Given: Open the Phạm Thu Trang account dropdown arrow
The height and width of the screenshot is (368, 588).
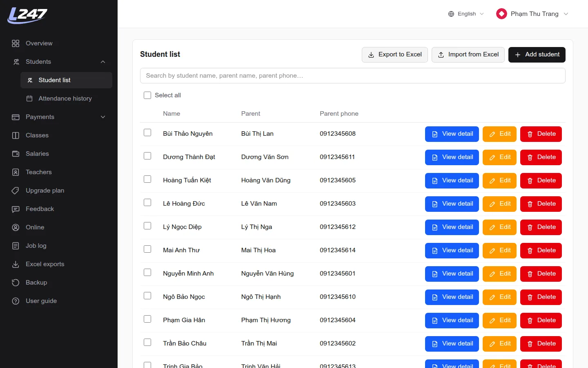Looking at the screenshot, I should [566, 14].
